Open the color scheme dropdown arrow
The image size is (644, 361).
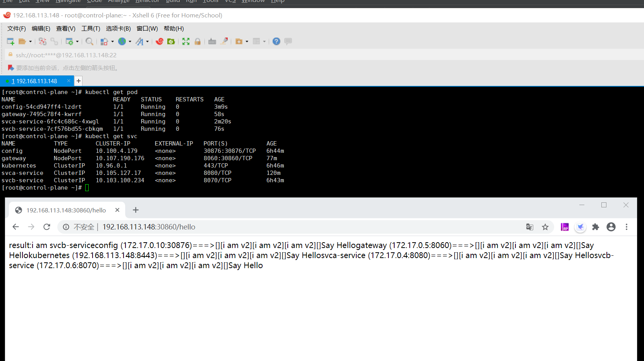113,41
